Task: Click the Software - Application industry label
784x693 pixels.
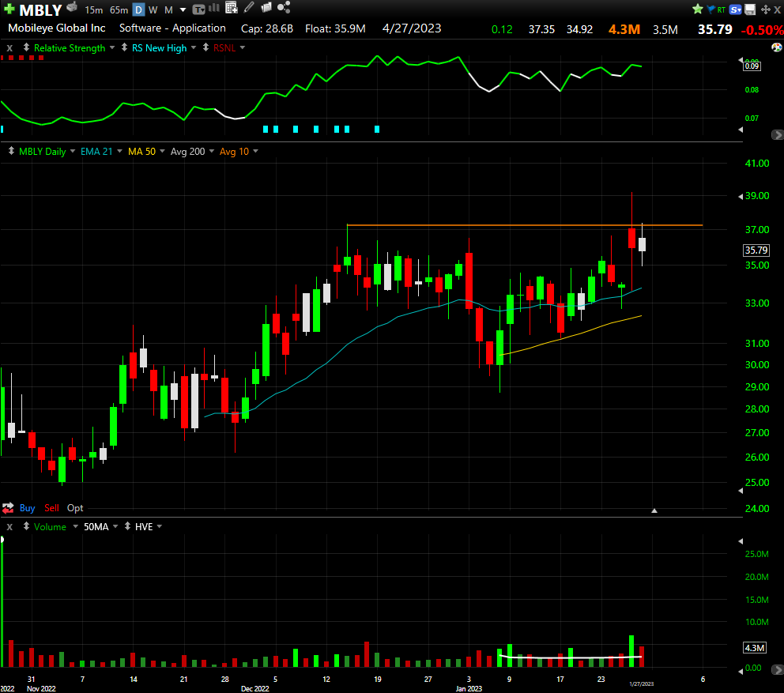Action: tap(172, 28)
